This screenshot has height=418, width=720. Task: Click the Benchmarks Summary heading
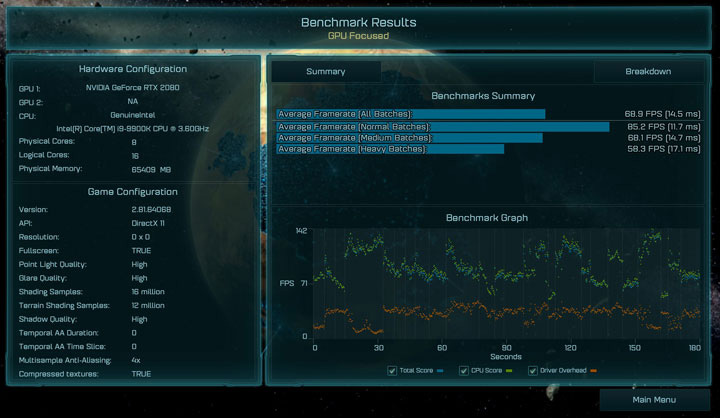coord(483,96)
